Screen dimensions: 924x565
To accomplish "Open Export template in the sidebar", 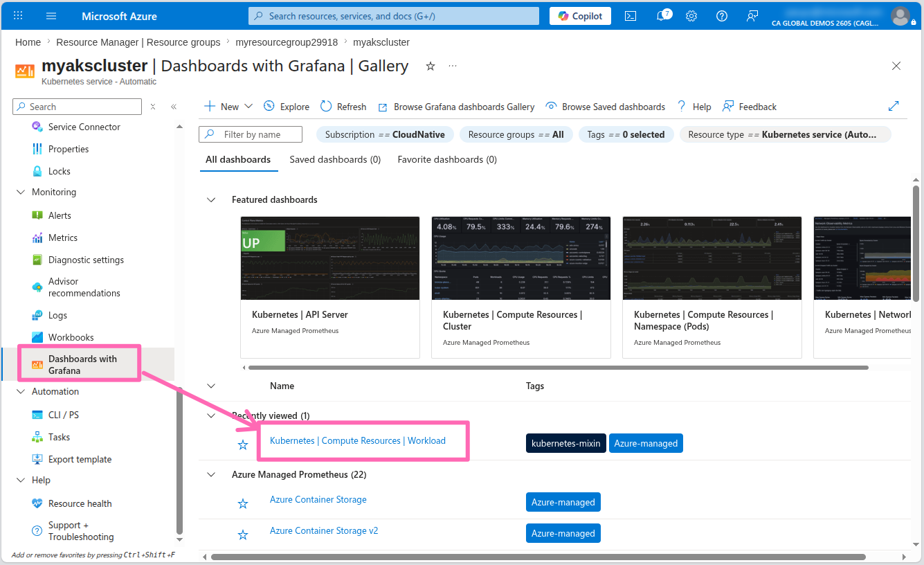I will pyautogui.click(x=80, y=459).
